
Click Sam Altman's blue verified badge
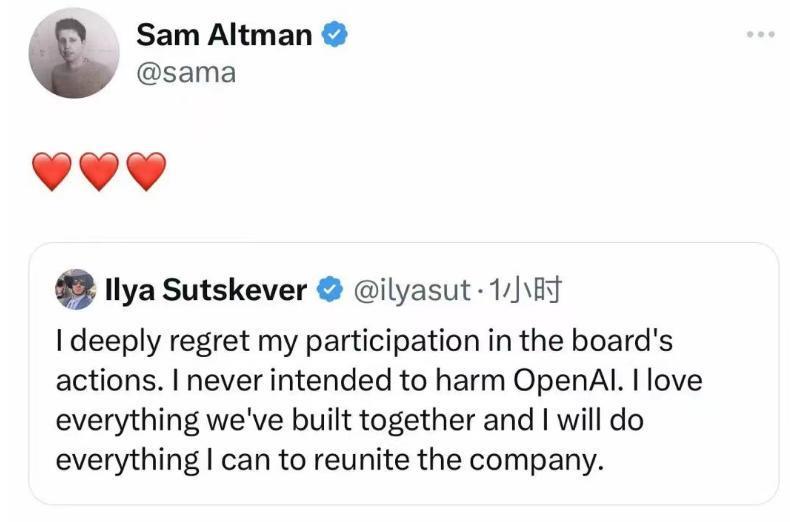pos(336,35)
